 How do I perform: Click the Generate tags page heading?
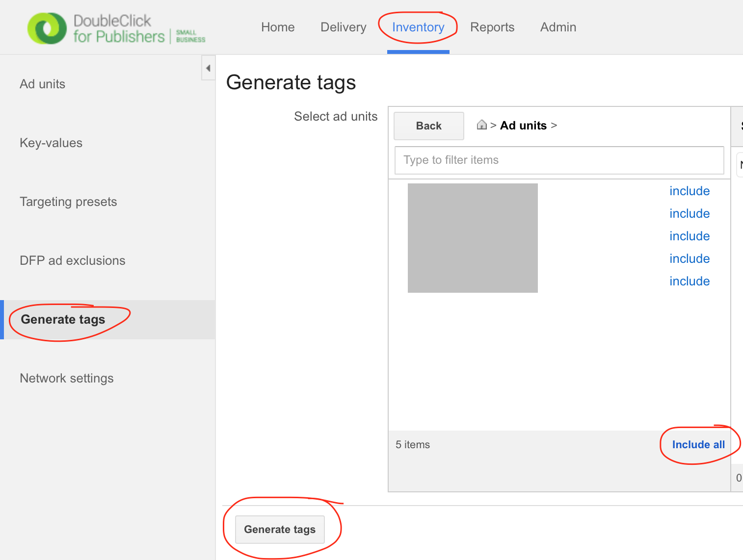click(291, 82)
